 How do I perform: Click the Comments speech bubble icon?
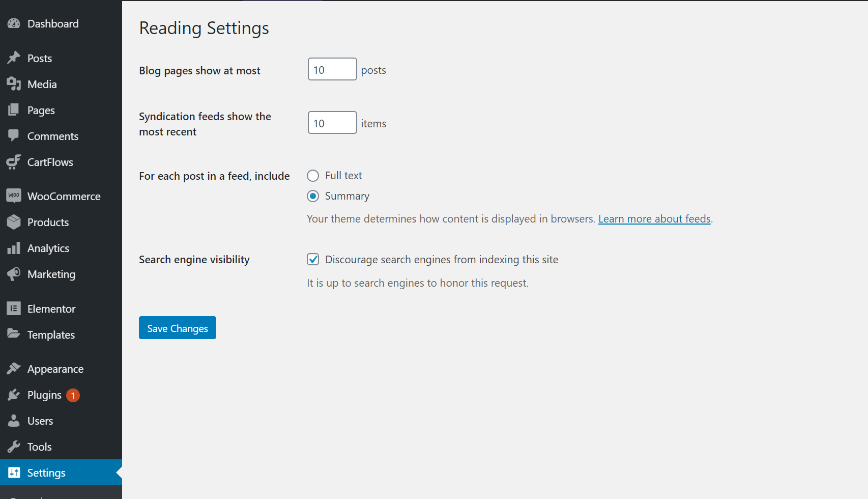(14, 136)
